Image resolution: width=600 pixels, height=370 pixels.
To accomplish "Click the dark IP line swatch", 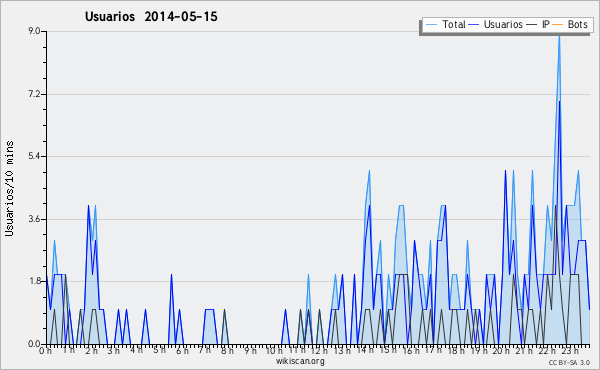I will 532,25.
